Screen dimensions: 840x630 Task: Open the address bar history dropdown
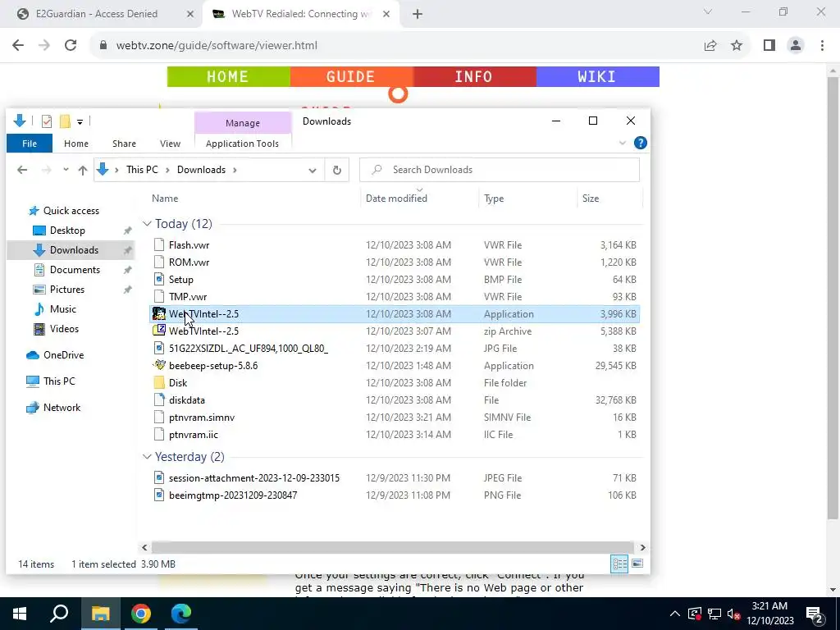[x=313, y=171]
